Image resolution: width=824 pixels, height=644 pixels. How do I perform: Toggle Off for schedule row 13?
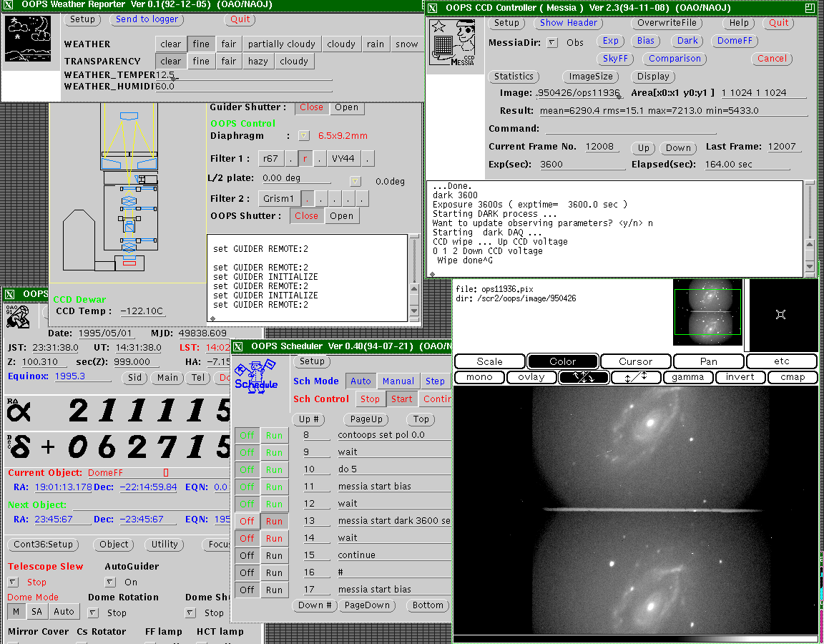pos(247,521)
